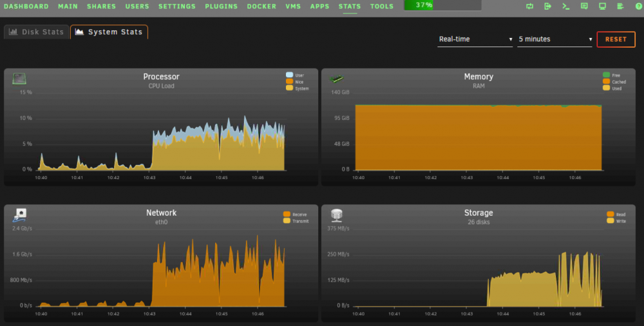
Task: Click the Nice legend swatch in Processor chart
Action: [x=289, y=81]
